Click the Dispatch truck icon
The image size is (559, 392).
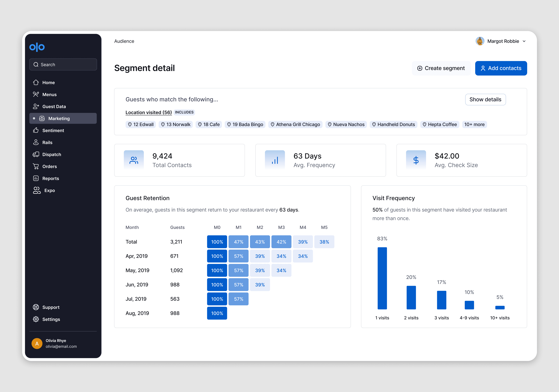pos(36,154)
